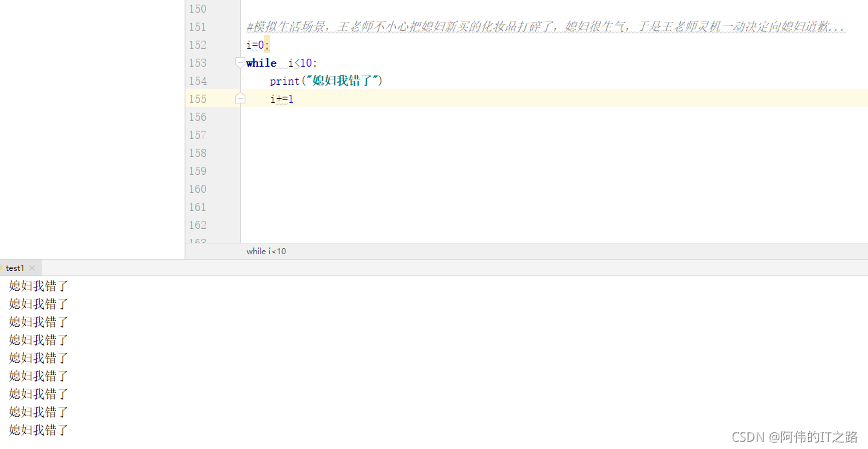Click the print statement on line 154
The width and height of the screenshot is (868, 449).
coord(326,81)
